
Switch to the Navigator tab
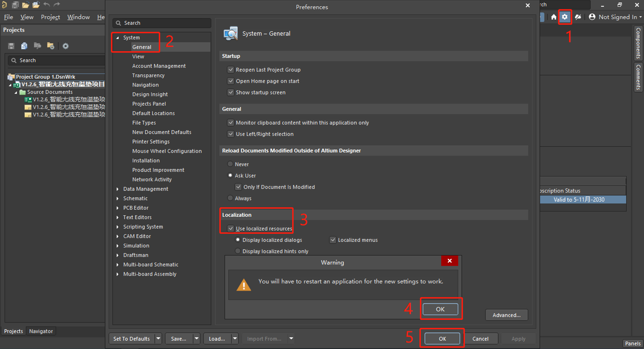[x=41, y=331]
